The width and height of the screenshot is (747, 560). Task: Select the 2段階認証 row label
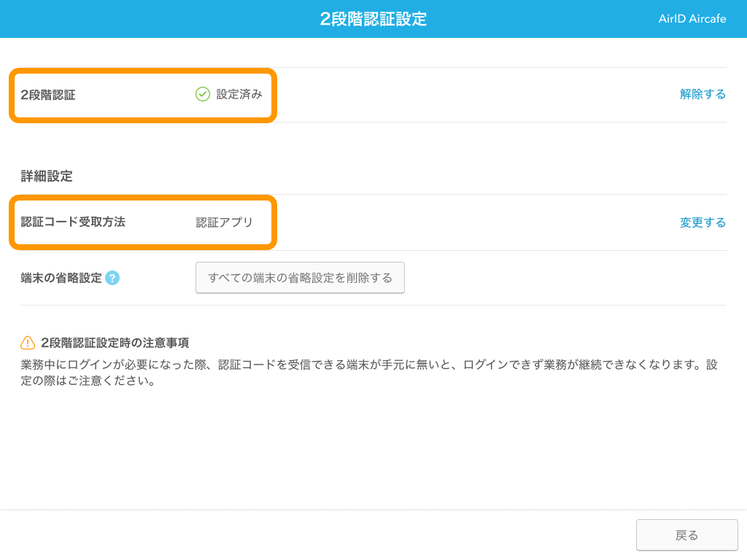point(47,95)
